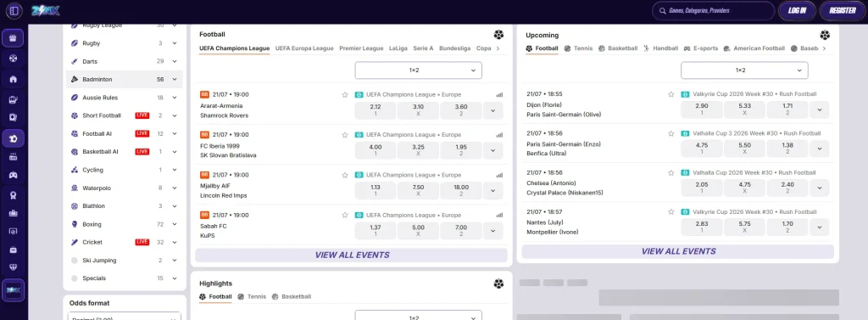Click "Lincoln Red Imps" team name

pyautogui.click(x=224, y=196)
